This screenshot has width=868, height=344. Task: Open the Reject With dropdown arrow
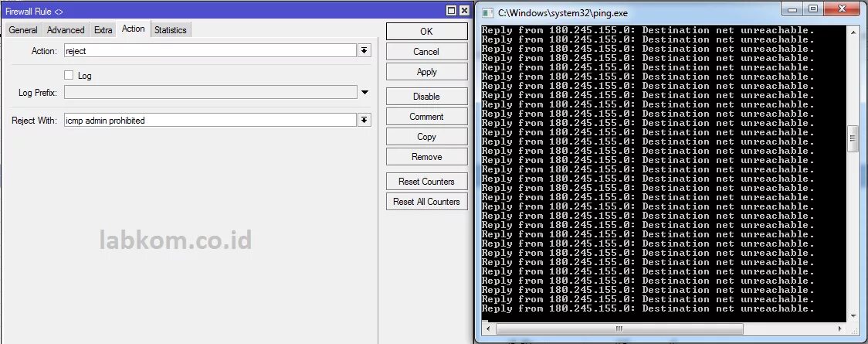[x=364, y=120]
